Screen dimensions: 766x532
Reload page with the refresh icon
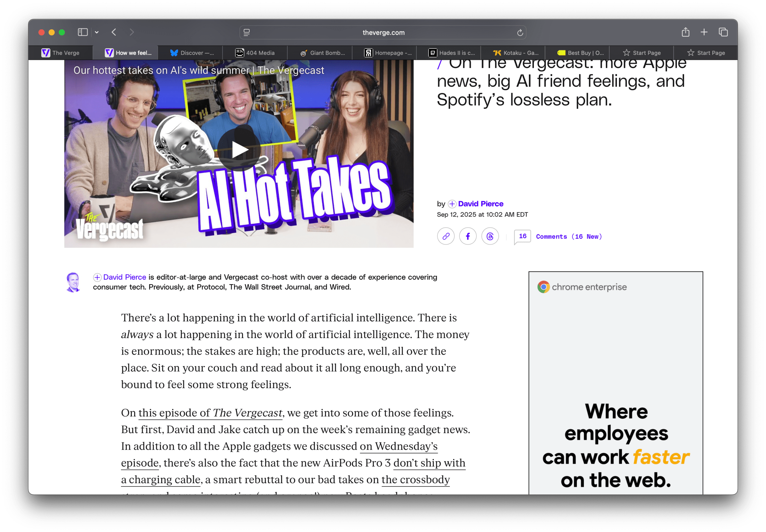(520, 33)
